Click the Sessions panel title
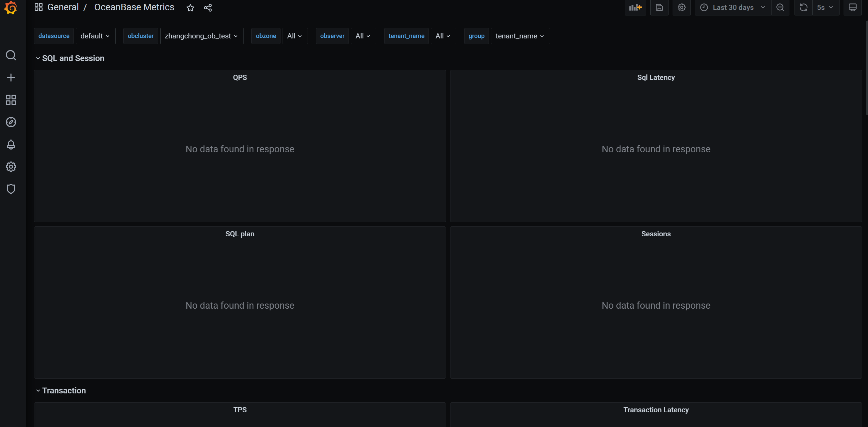This screenshot has height=427, width=868. click(655, 234)
